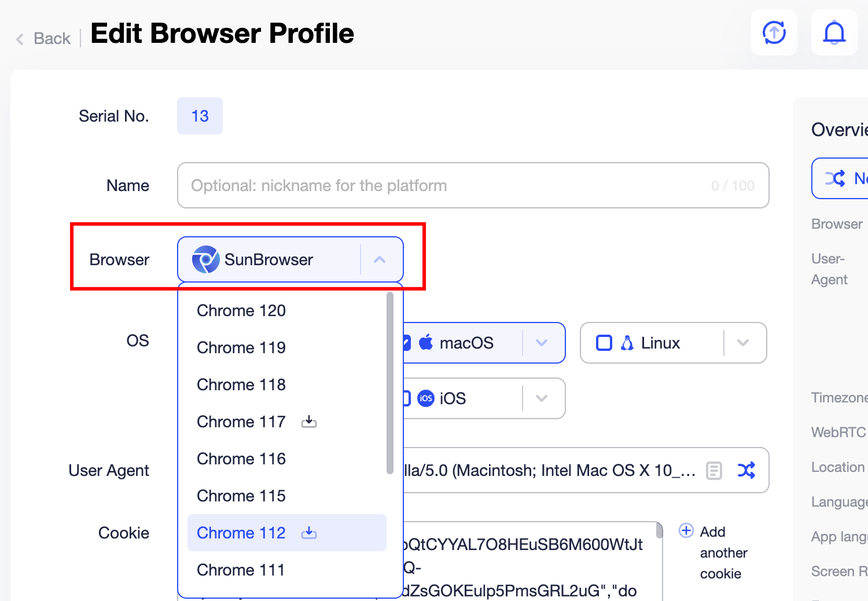The image size is (868, 601).
Task: Collapse the SunBrowser version dropdown
Action: pyautogui.click(x=380, y=259)
